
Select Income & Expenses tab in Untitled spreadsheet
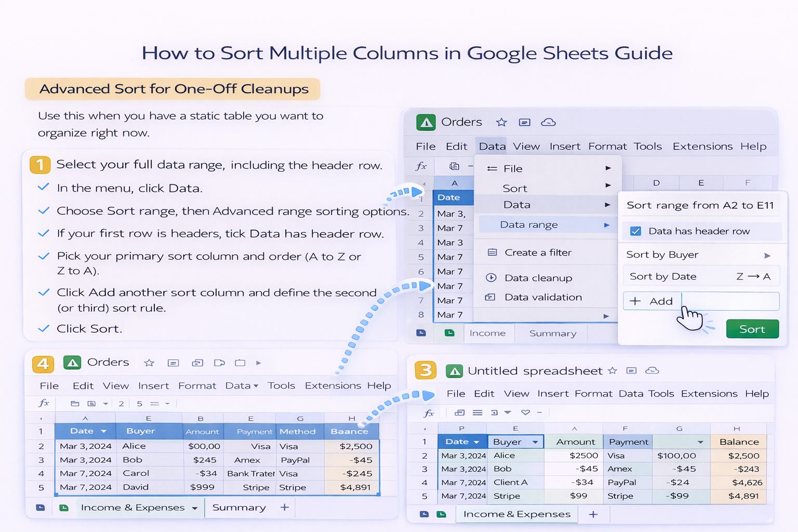coord(516,514)
